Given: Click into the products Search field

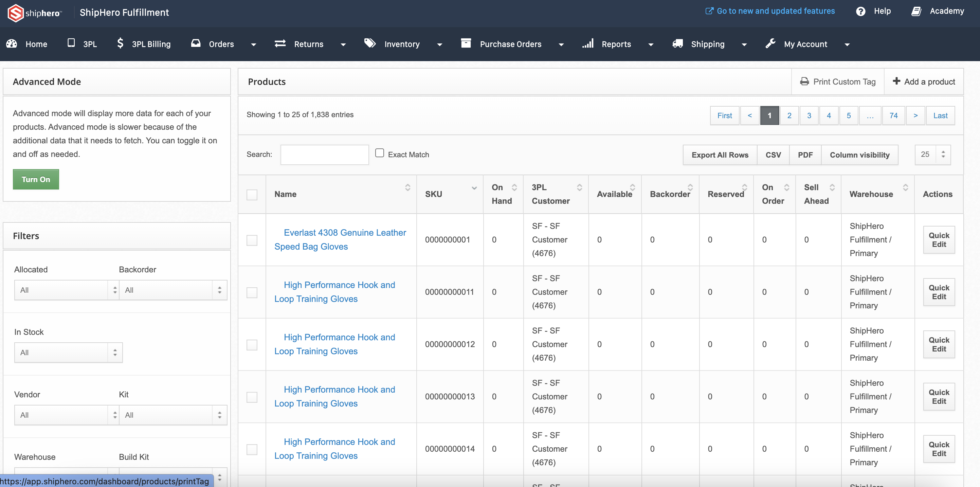Looking at the screenshot, I should (324, 155).
